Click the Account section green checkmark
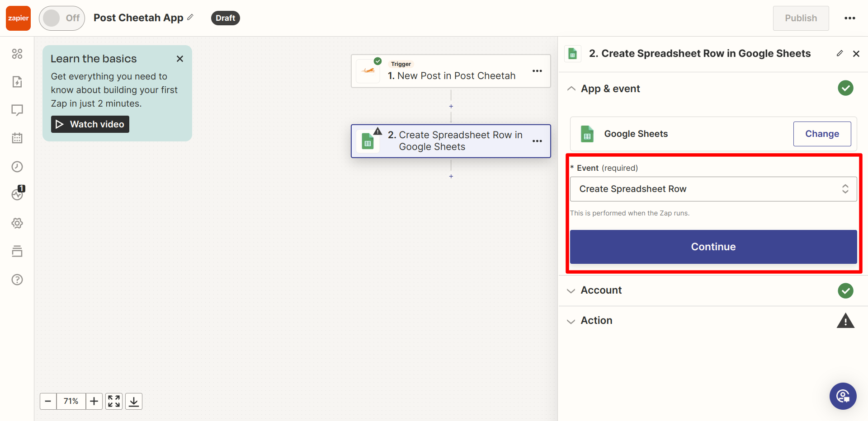Image resolution: width=868 pixels, height=421 pixels. pyautogui.click(x=845, y=290)
